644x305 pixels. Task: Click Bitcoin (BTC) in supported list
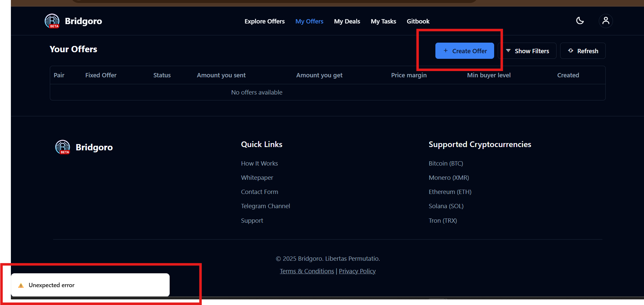pyautogui.click(x=446, y=164)
